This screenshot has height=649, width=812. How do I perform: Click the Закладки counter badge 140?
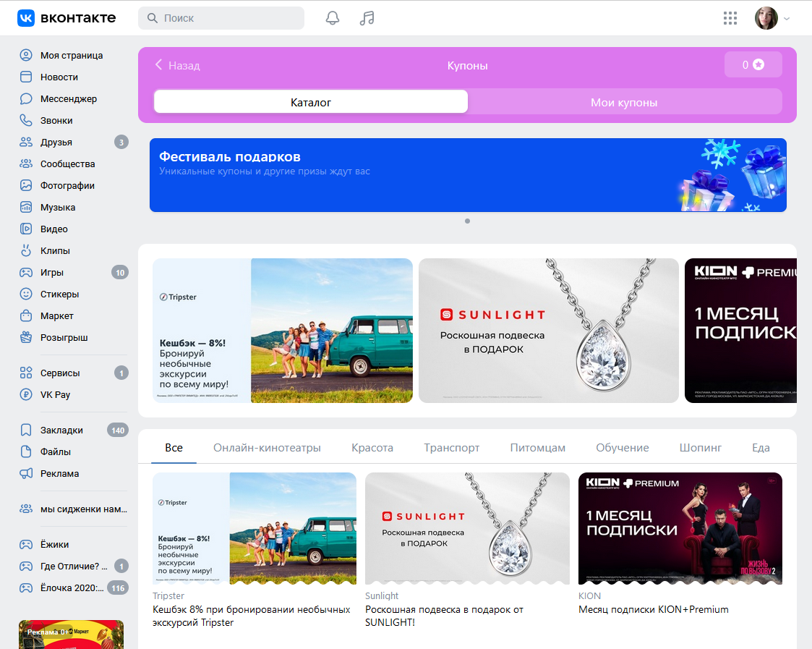coord(118,430)
